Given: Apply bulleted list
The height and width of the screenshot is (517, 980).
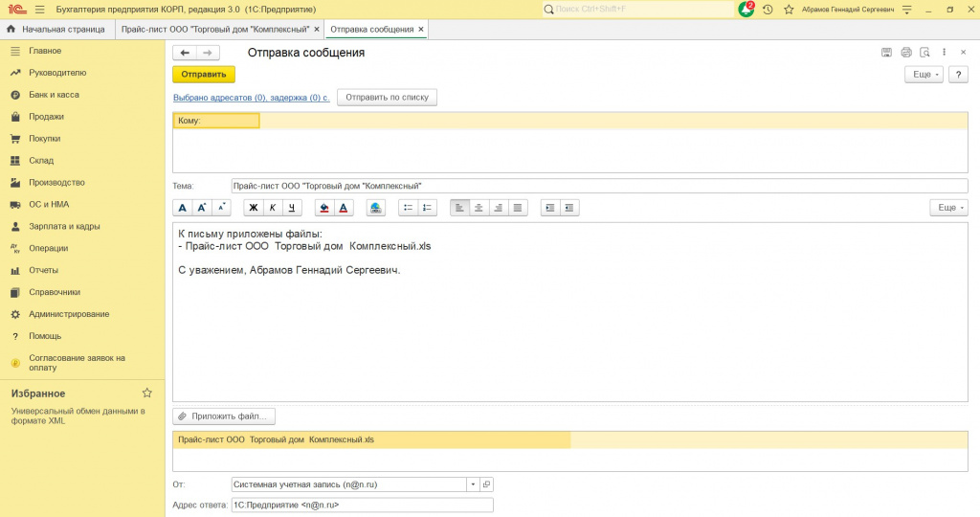Looking at the screenshot, I should (408, 208).
